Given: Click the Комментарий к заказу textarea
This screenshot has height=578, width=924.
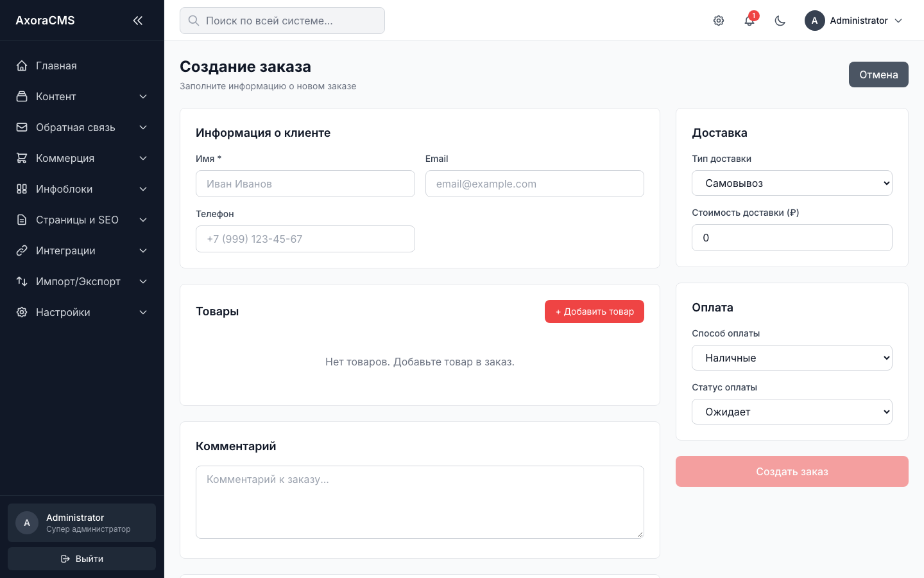Looking at the screenshot, I should click(x=420, y=502).
